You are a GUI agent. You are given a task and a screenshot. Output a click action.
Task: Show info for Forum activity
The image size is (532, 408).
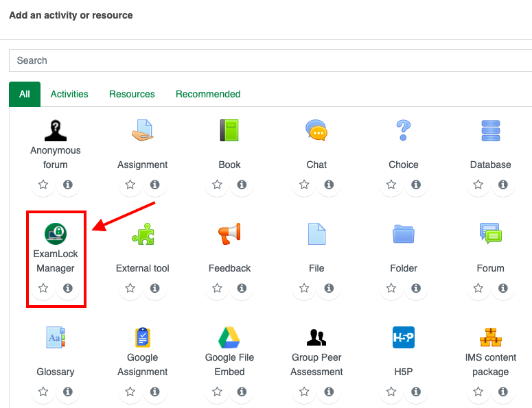(x=503, y=289)
